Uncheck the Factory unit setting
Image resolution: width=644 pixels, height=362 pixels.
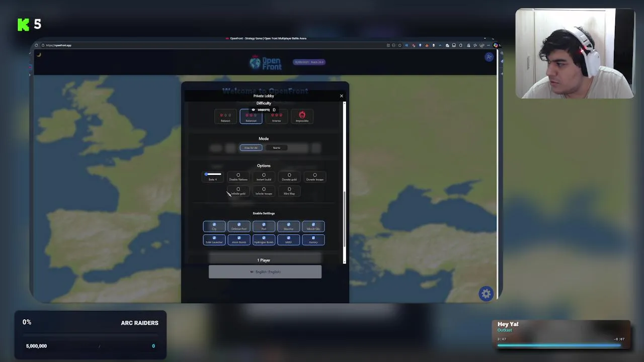pyautogui.click(x=313, y=240)
